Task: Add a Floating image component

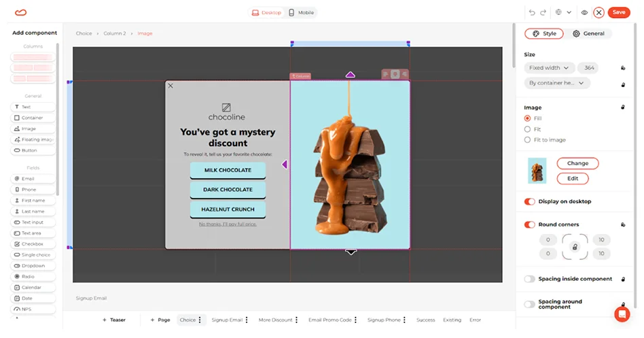Action: click(x=34, y=139)
